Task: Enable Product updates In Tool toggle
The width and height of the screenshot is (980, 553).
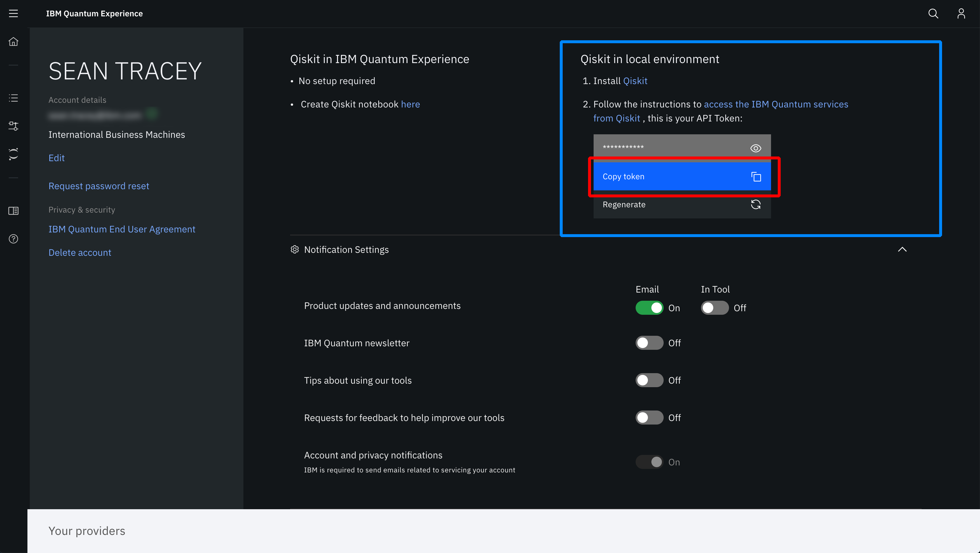Action: [x=714, y=307]
